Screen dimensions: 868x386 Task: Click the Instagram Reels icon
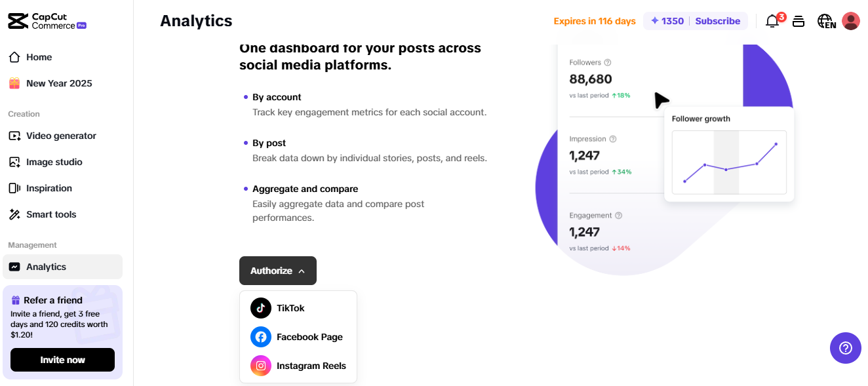(x=261, y=366)
